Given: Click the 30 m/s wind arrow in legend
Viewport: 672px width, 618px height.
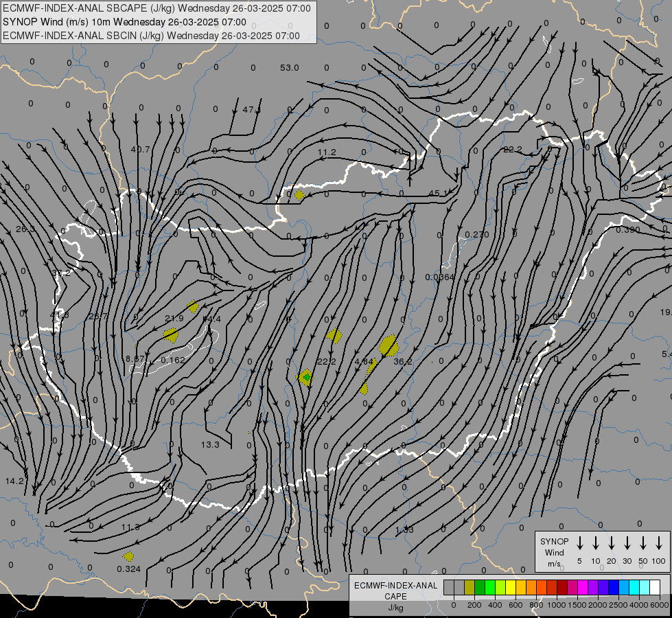Looking at the screenshot, I should (x=627, y=543).
